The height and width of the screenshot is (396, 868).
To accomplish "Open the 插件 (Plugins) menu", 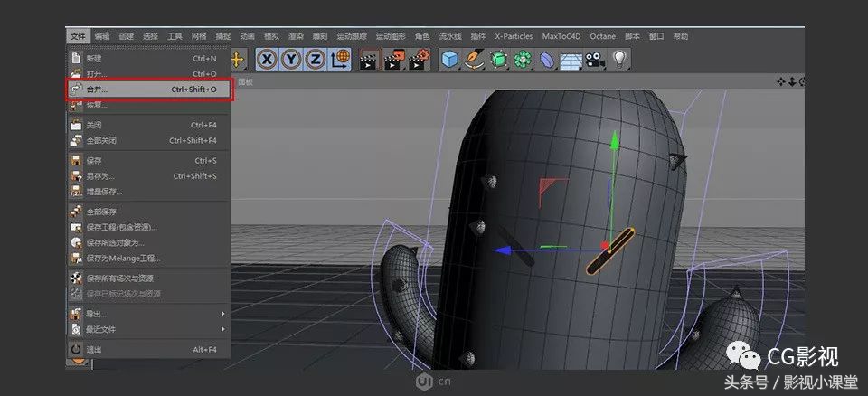I will [x=477, y=36].
